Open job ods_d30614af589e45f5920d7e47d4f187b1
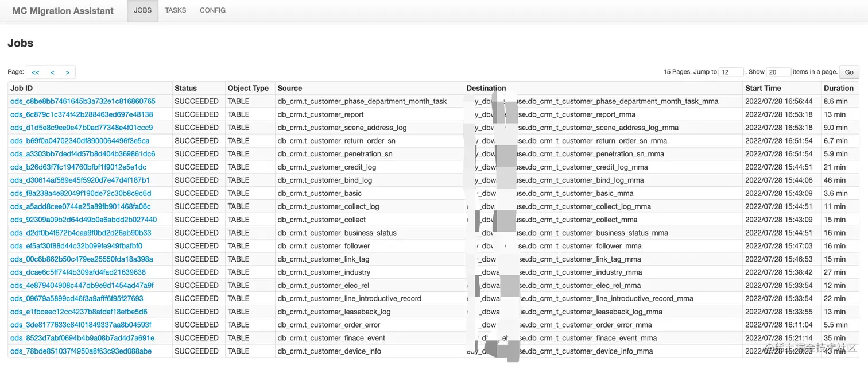Image resolution: width=868 pixels, height=365 pixels. pyautogui.click(x=80, y=180)
